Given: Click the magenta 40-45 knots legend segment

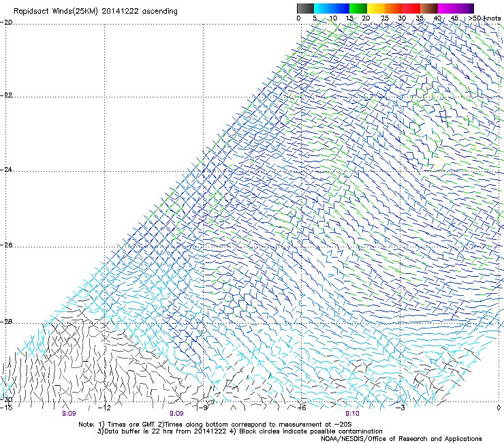Looking at the screenshot, I should point(447,8).
